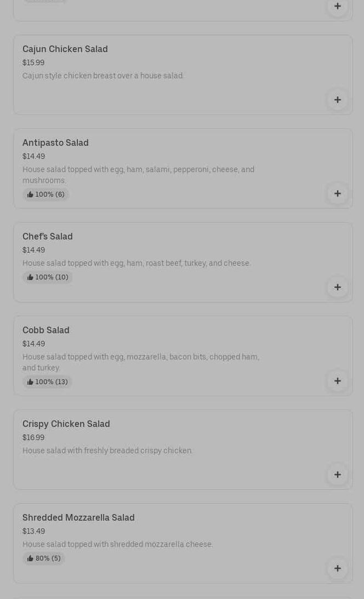Viewport: 364px width, 599px height.
Task: Click Antipasto Salad 100% (6) rating badge
Action: (x=46, y=195)
